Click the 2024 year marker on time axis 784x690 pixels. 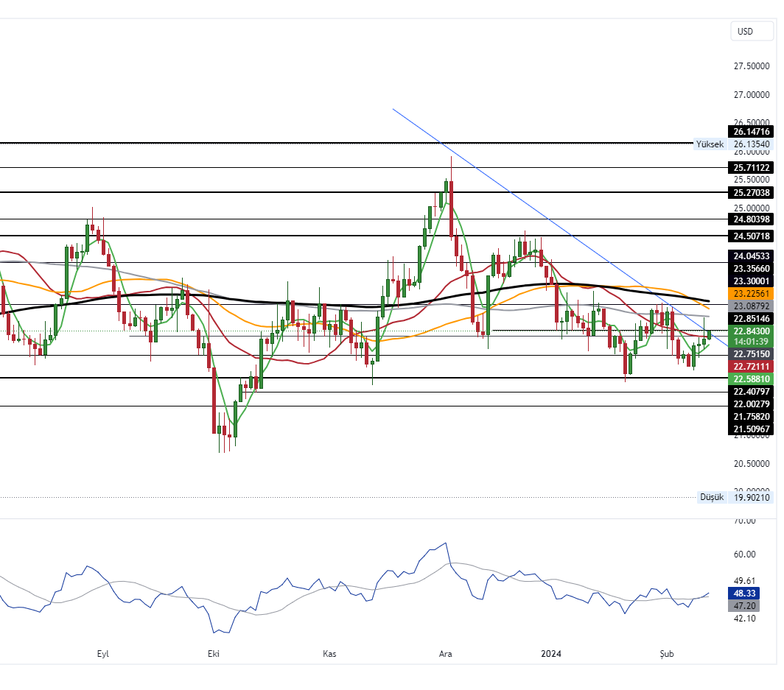coord(551,654)
